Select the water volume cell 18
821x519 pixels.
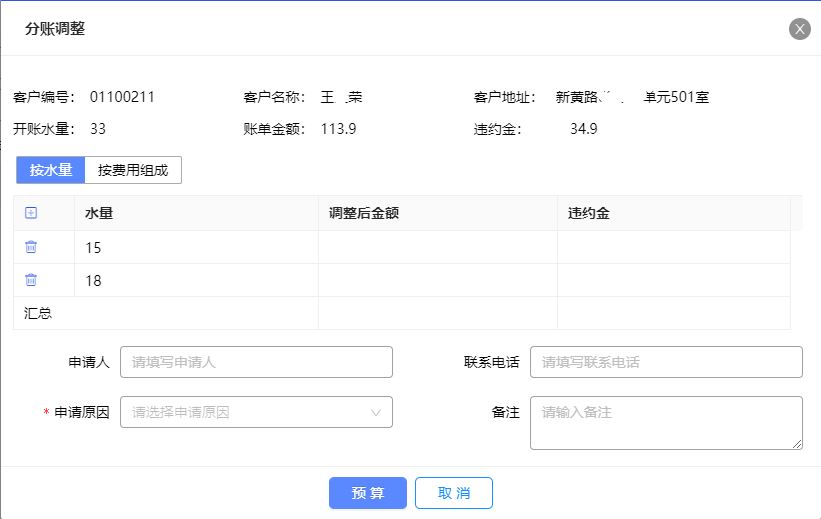(x=197, y=280)
